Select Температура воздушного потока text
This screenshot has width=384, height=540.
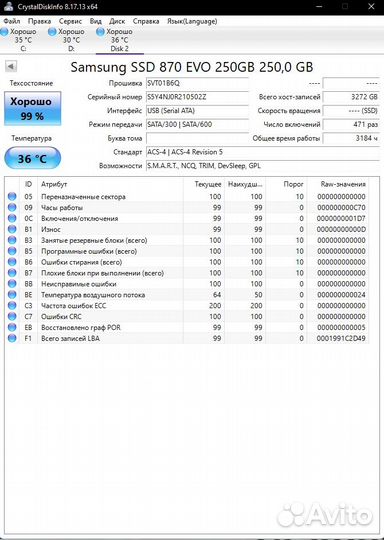pos(93,295)
